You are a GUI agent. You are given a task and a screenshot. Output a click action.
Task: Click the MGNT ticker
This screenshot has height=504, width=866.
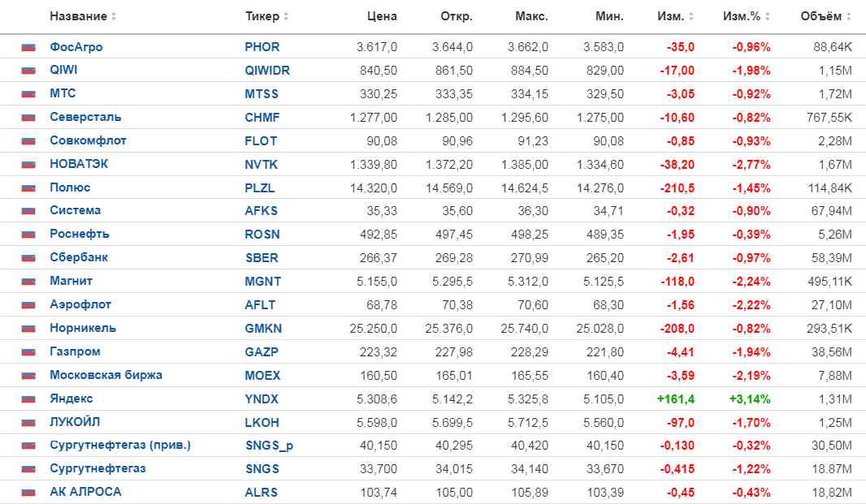point(263,282)
